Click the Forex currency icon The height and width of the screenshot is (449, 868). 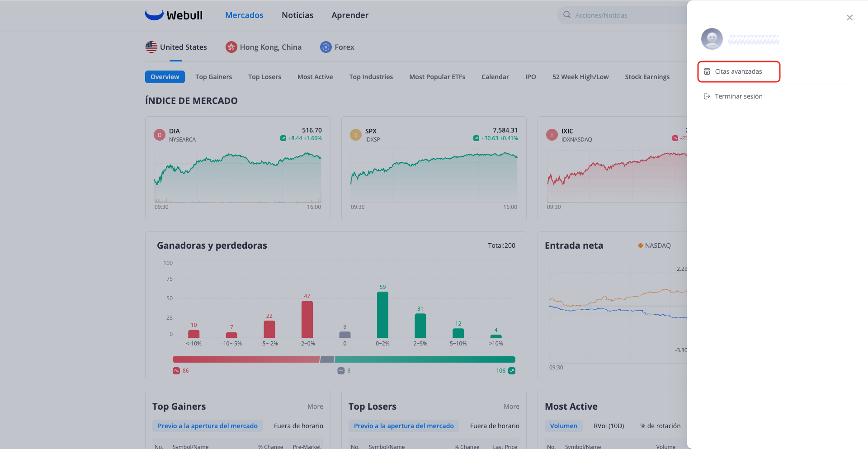point(326,47)
